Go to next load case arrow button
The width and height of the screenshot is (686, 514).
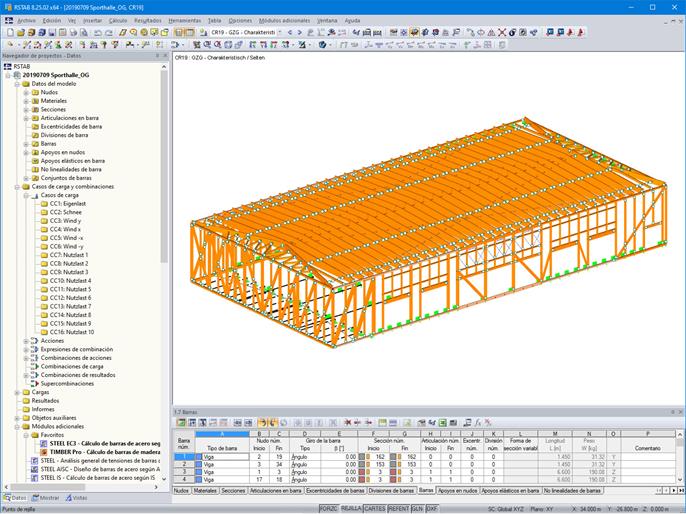tap(300, 32)
